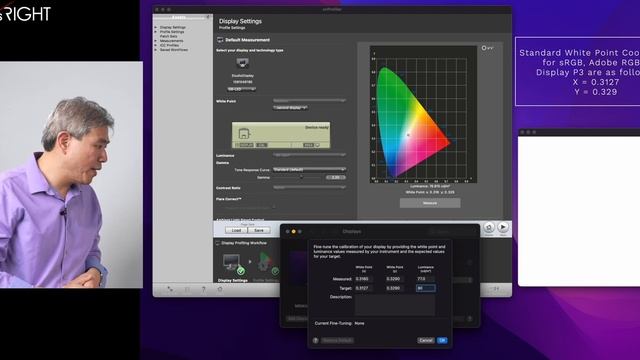The image size is (640, 360).
Task: Click the Description text area
Action: tap(395, 305)
